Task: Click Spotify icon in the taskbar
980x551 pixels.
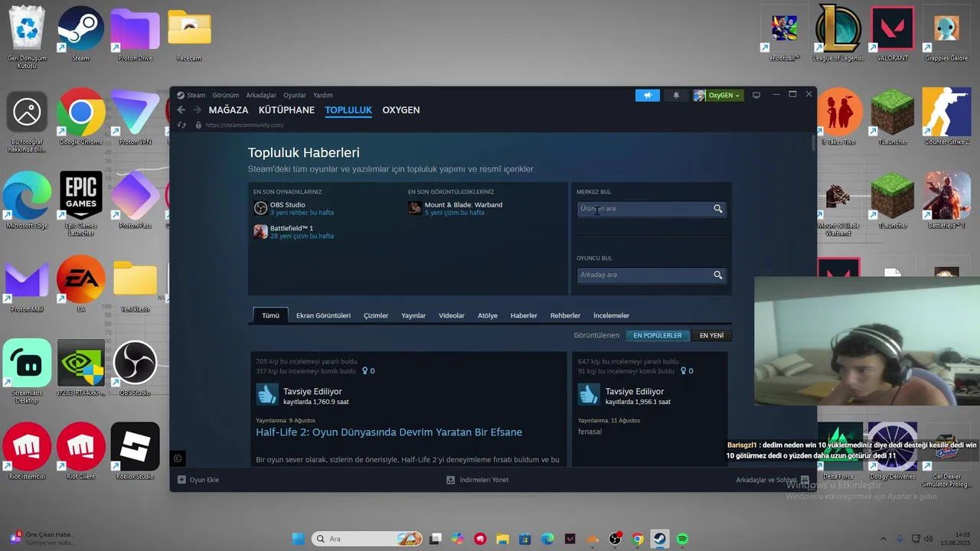Action: pyautogui.click(x=682, y=539)
